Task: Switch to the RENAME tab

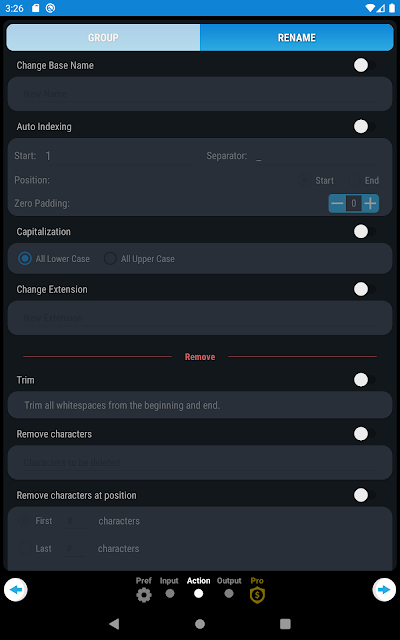Action: click(297, 38)
